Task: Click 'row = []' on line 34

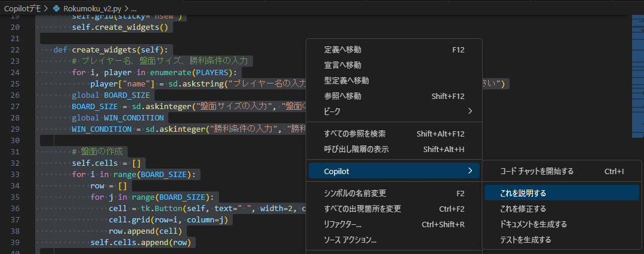Action: (x=109, y=185)
